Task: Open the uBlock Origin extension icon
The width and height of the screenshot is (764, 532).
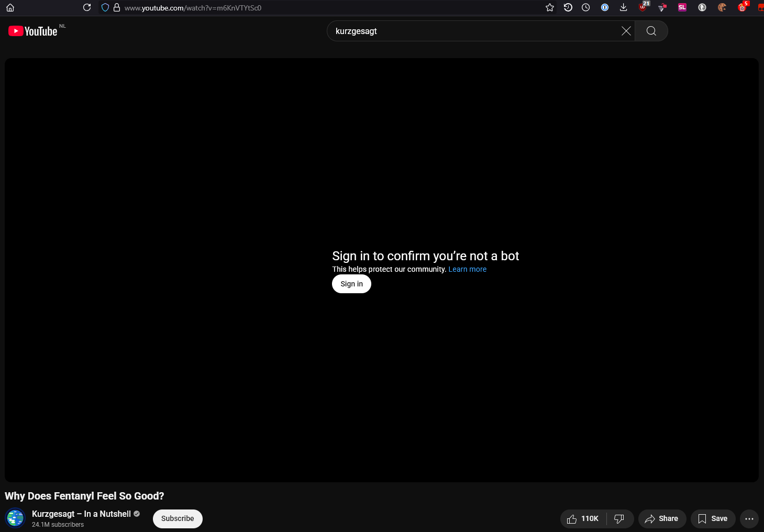Action: [643, 7]
